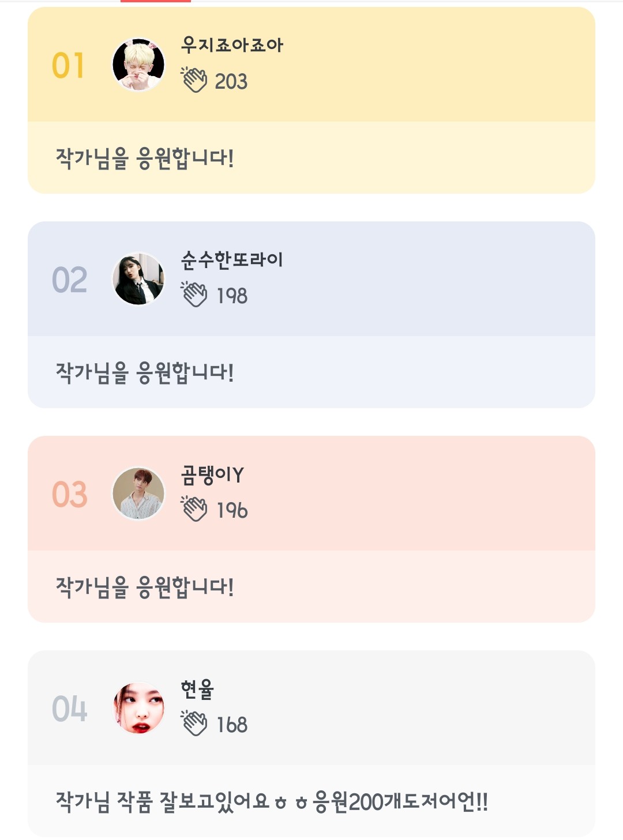The width and height of the screenshot is (623, 840).
Task: Click rank number 04 badge
Action: pyautogui.click(x=69, y=709)
